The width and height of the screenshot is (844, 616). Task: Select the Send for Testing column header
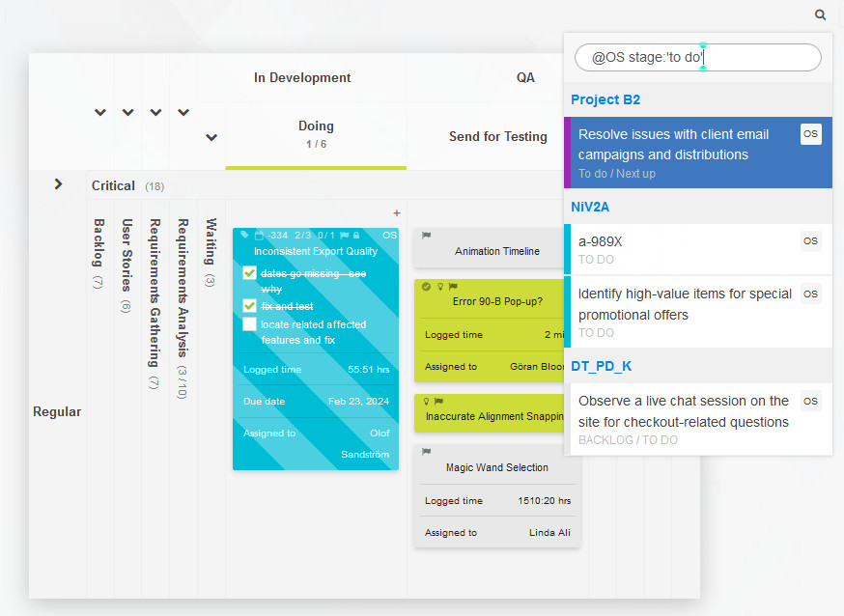498,136
